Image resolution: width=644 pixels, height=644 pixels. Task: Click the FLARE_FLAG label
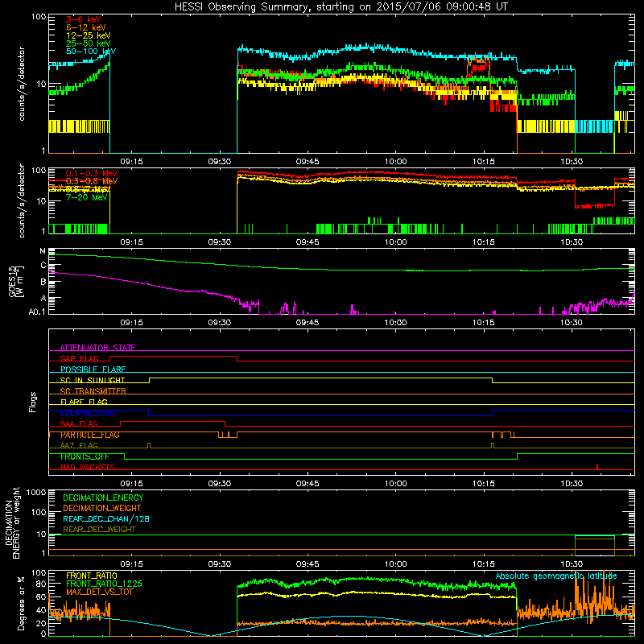point(84,402)
